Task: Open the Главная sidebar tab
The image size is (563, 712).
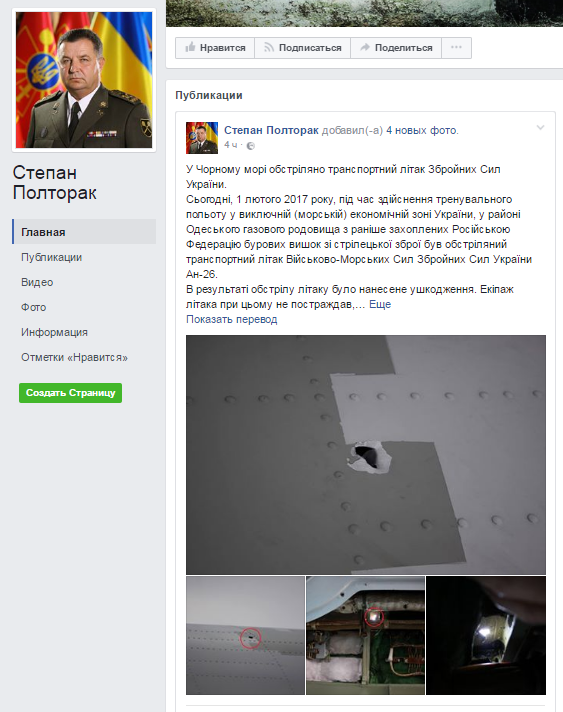Action: tap(84, 232)
